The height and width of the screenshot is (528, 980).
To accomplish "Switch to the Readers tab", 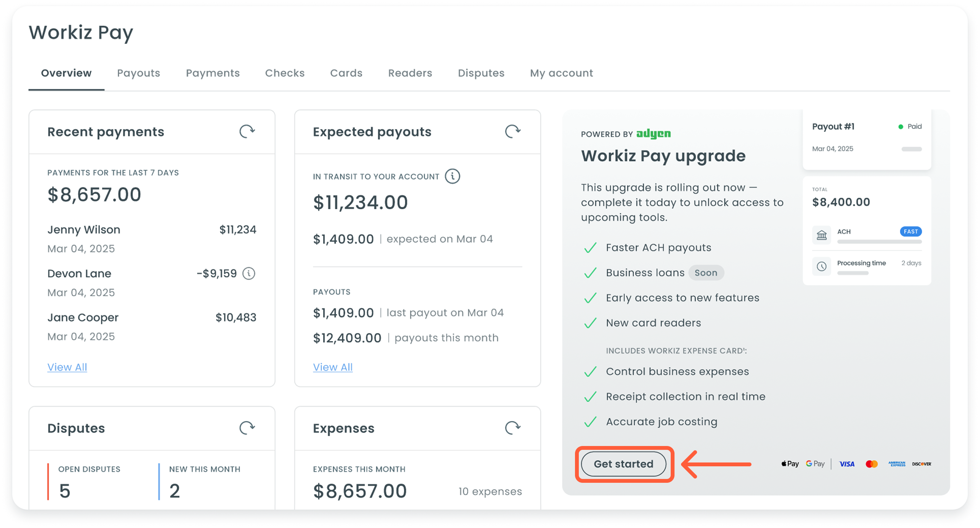I will (410, 73).
